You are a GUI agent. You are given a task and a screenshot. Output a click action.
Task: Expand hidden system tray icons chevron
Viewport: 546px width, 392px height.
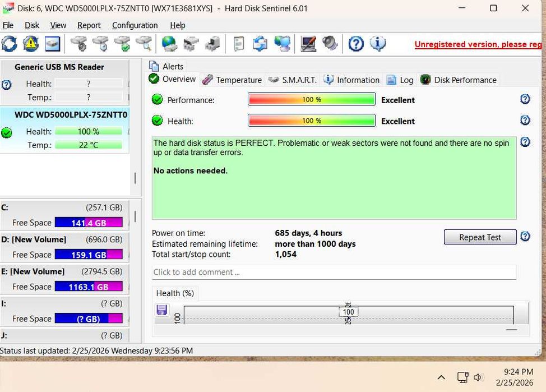(x=441, y=377)
